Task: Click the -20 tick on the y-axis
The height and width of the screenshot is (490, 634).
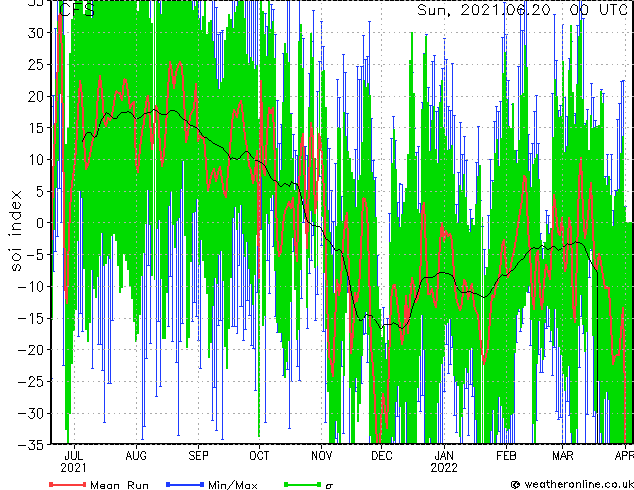Action: pos(37,349)
